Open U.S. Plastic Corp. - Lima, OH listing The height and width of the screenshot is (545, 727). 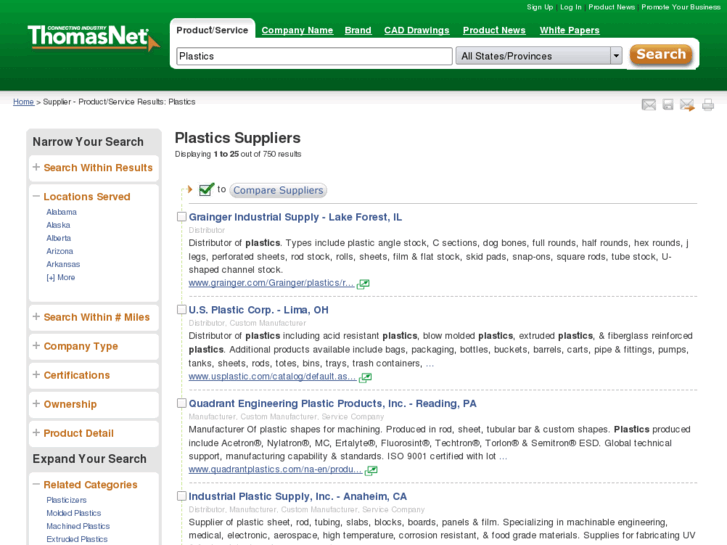tap(259, 310)
